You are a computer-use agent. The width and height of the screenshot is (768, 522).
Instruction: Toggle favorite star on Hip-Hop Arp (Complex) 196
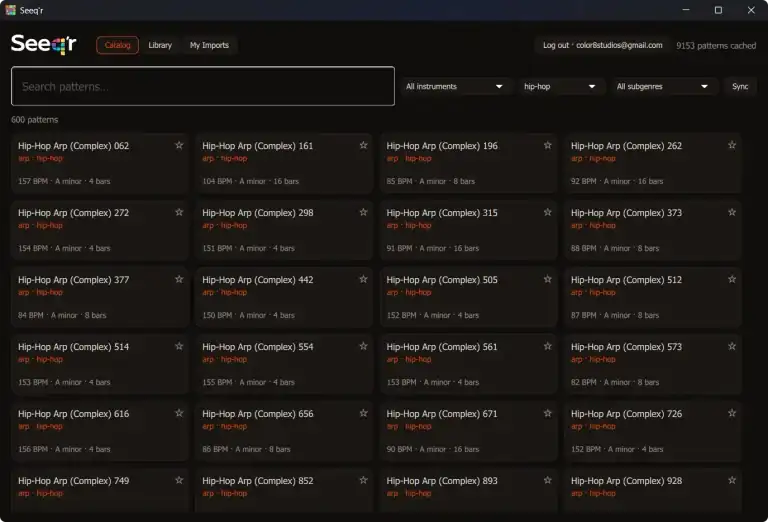click(x=548, y=145)
